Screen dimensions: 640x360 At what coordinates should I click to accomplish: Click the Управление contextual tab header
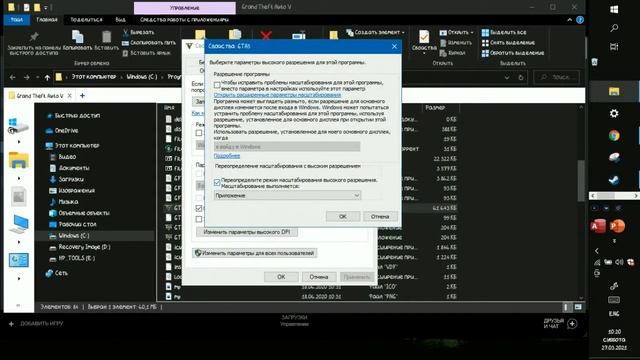(184, 8)
